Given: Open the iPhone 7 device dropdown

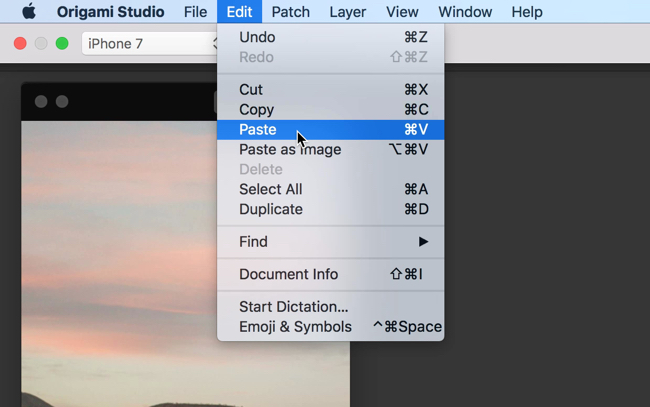Looking at the screenshot, I should 150,44.
